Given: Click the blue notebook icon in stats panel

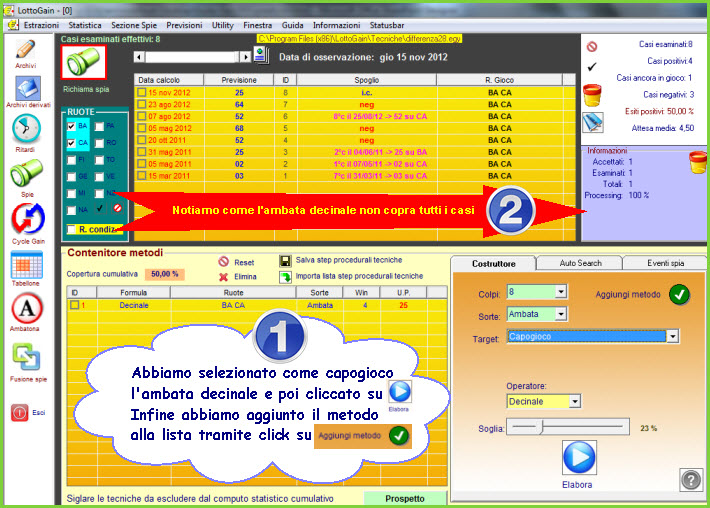Looking at the screenshot, I should point(592,122).
